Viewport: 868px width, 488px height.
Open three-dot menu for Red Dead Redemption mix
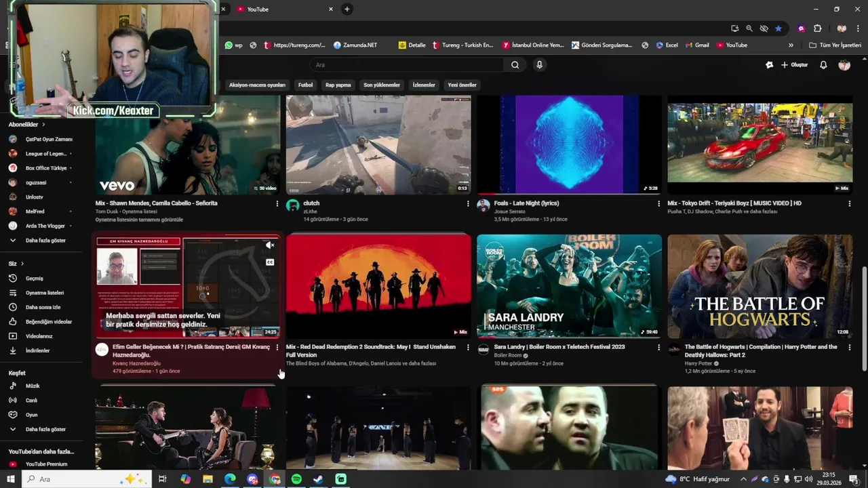(467, 347)
